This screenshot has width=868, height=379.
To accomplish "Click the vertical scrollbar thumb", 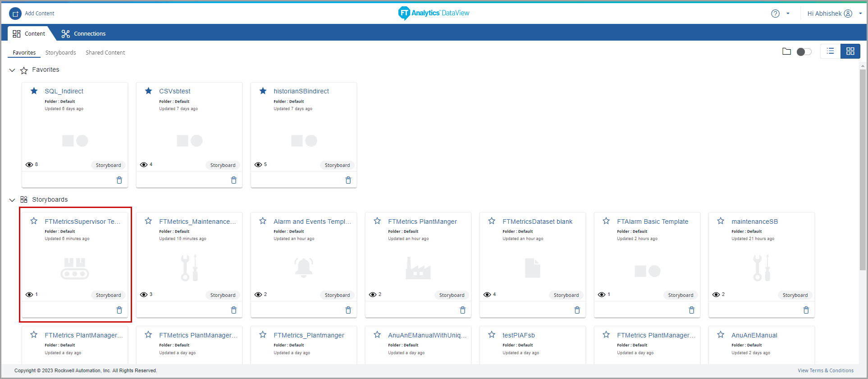I will (863, 169).
